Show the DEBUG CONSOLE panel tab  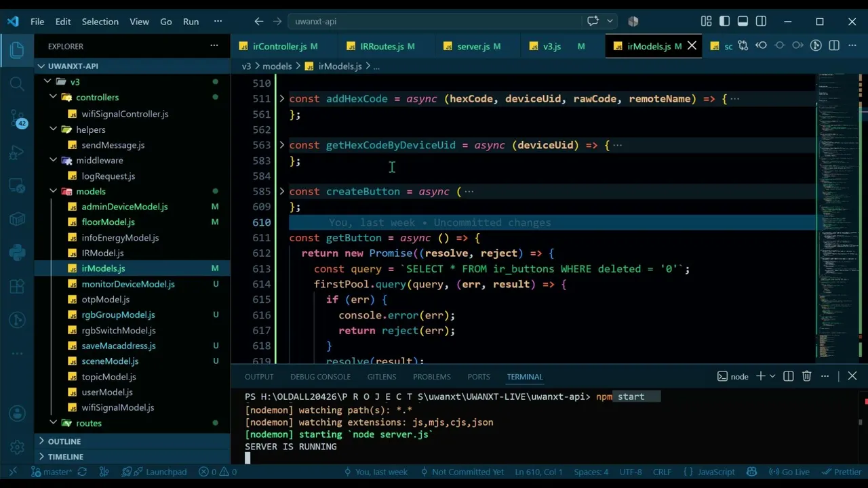(x=320, y=377)
